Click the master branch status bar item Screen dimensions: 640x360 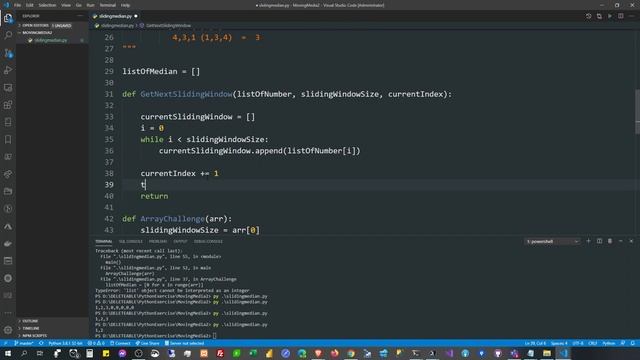[24, 343]
